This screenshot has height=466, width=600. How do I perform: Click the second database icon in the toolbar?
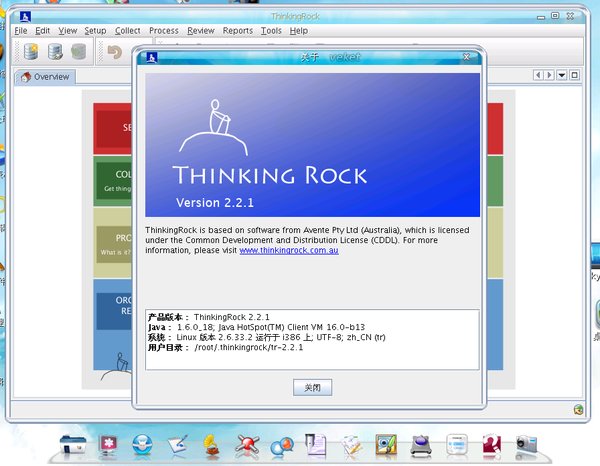pos(54,52)
